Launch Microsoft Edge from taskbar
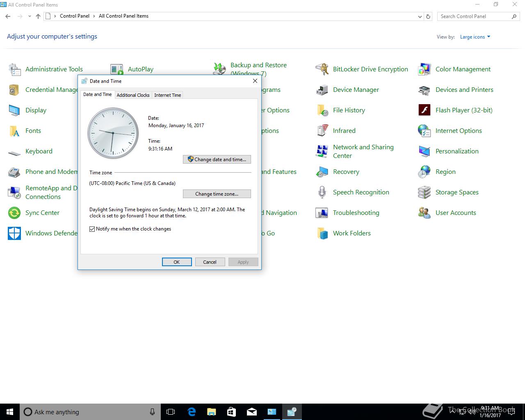The image size is (525, 420). point(191,412)
